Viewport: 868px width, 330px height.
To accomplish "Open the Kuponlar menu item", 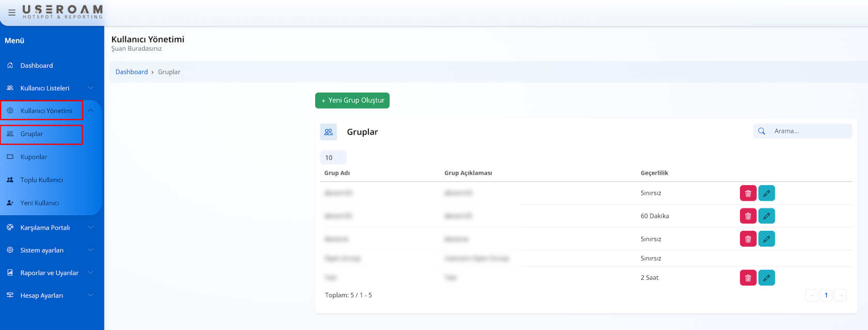I will [34, 157].
